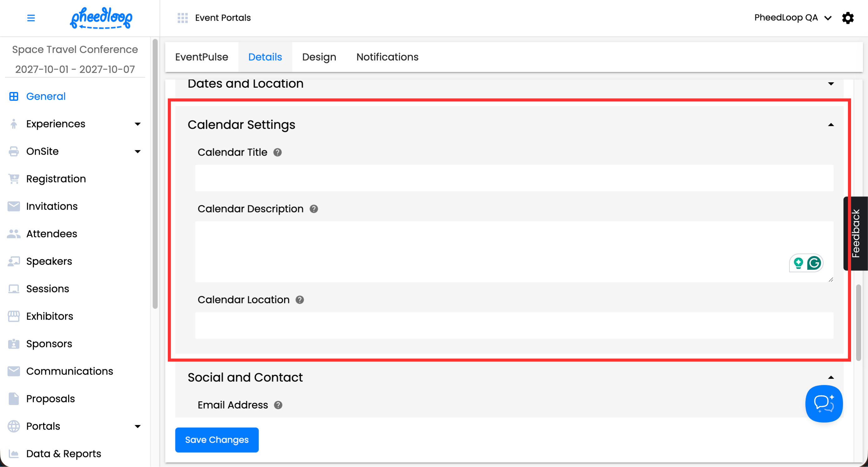868x467 pixels.
Task: Expand the Experiences sidebar menu
Action: tap(137, 124)
